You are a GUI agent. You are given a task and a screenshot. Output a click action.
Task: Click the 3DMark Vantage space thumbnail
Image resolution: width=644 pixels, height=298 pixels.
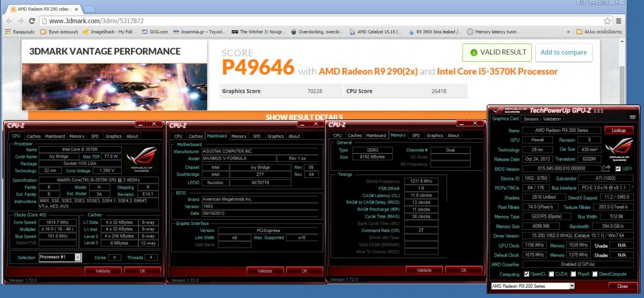114,86
